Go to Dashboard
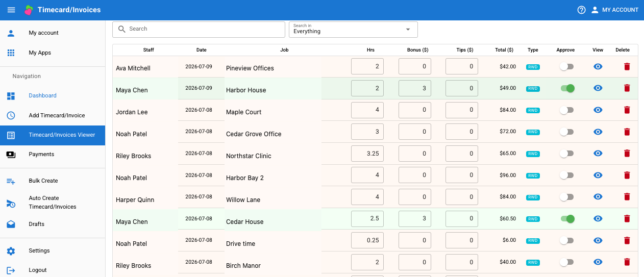644x277 pixels. [x=53, y=96]
